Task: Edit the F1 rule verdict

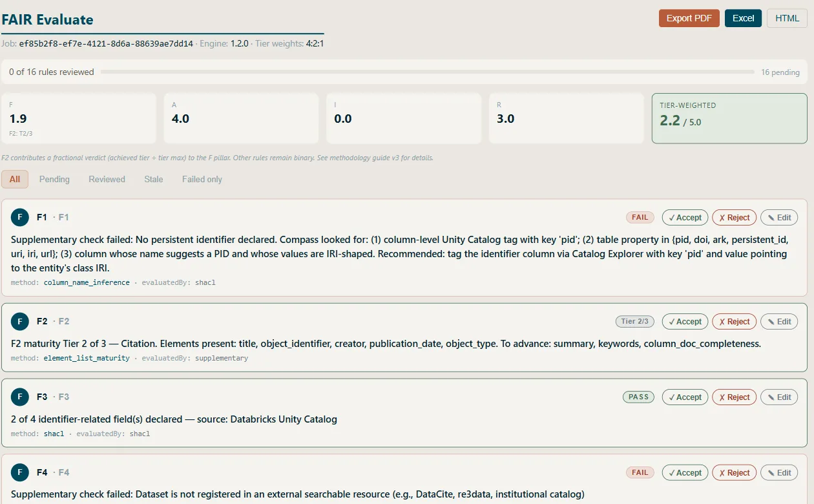Action: (779, 218)
